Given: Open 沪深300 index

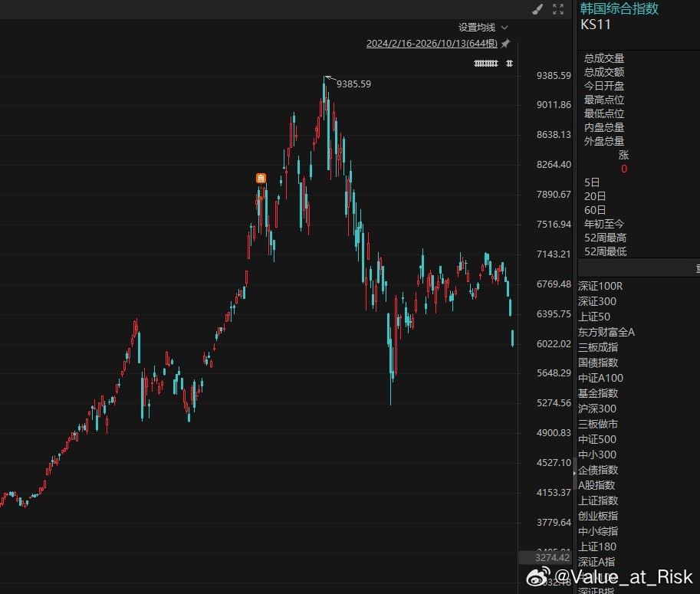Looking at the screenshot, I should (x=597, y=409).
